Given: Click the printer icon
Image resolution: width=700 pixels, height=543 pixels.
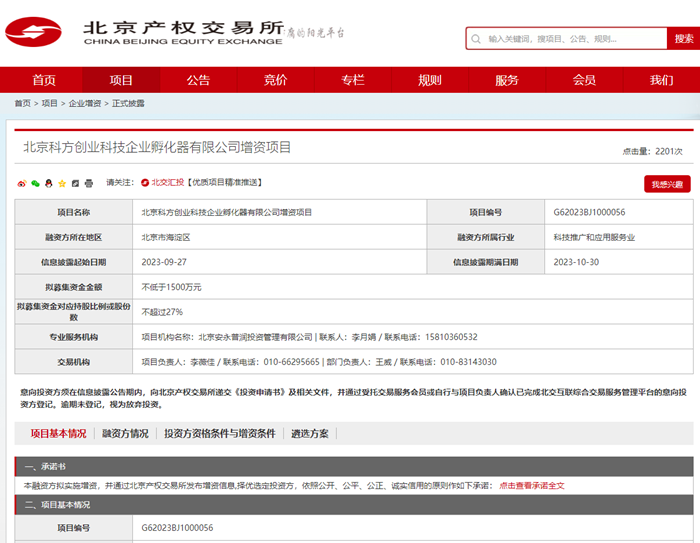Looking at the screenshot, I should pyautogui.click(x=89, y=183).
